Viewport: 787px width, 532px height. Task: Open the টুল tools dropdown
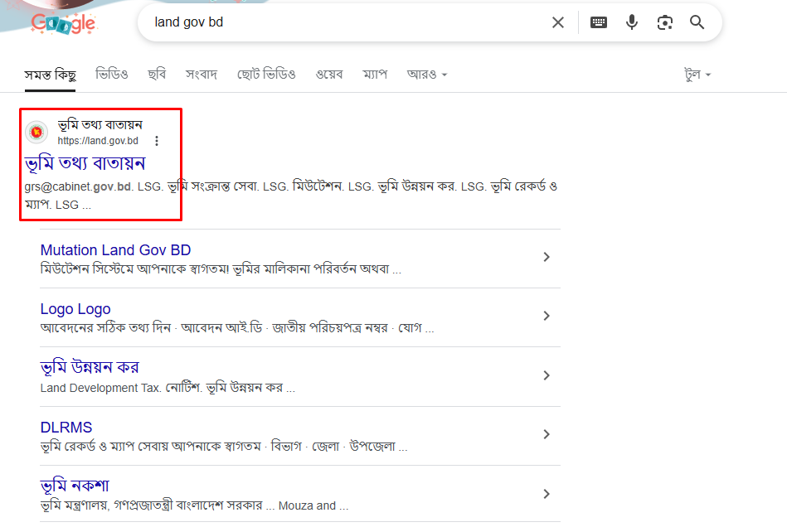[x=697, y=75]
